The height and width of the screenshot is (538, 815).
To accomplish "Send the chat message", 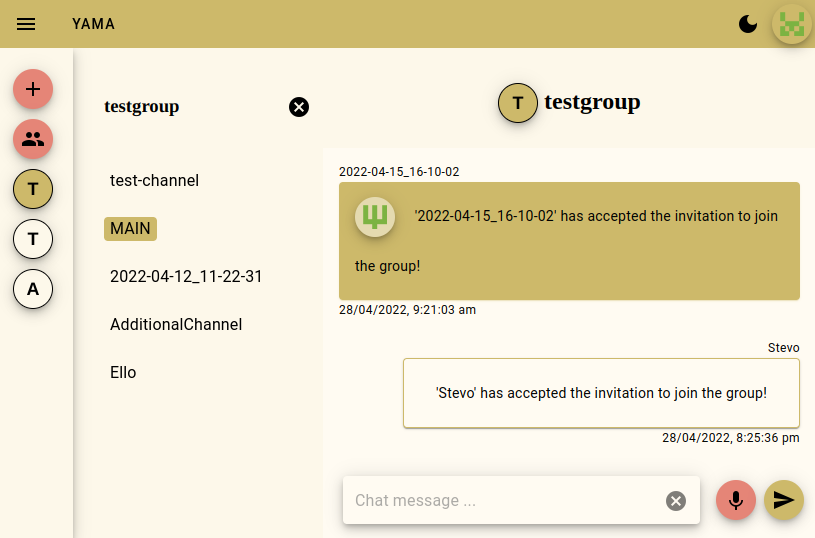I will point(784,500).
